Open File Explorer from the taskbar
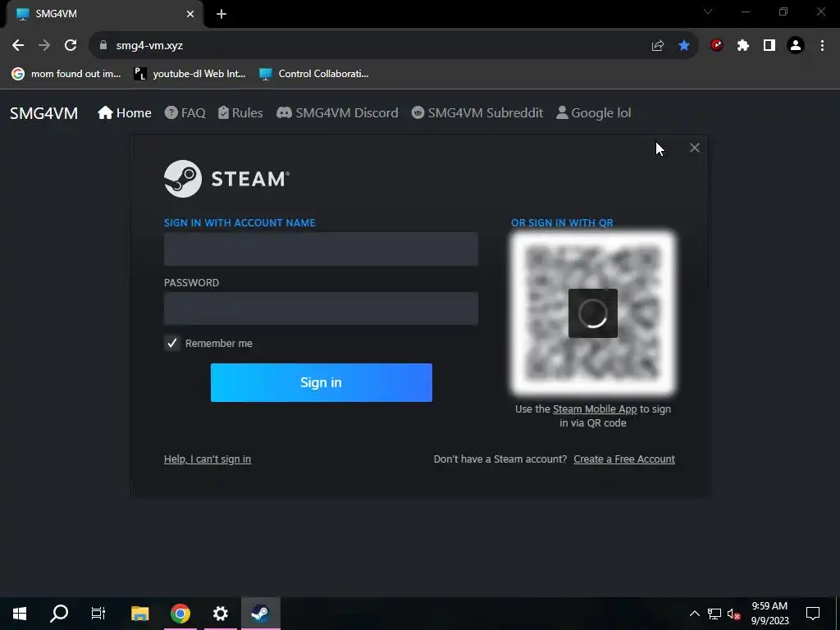This screenshot has height=630, width=840. 139,614
